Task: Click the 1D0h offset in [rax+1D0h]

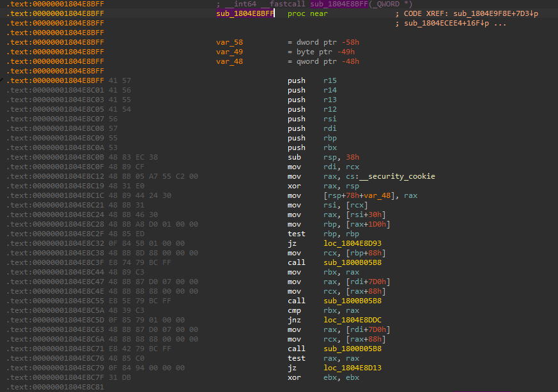Action: pos(377,224)
